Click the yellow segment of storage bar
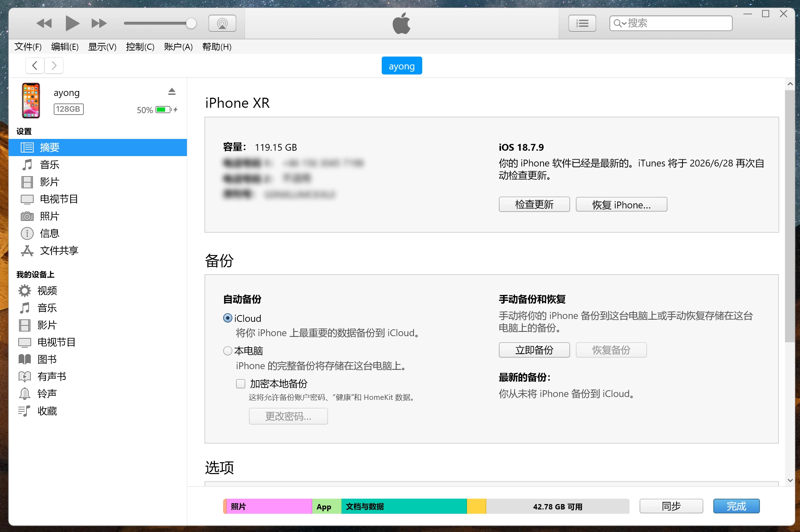 click(476, 507)
